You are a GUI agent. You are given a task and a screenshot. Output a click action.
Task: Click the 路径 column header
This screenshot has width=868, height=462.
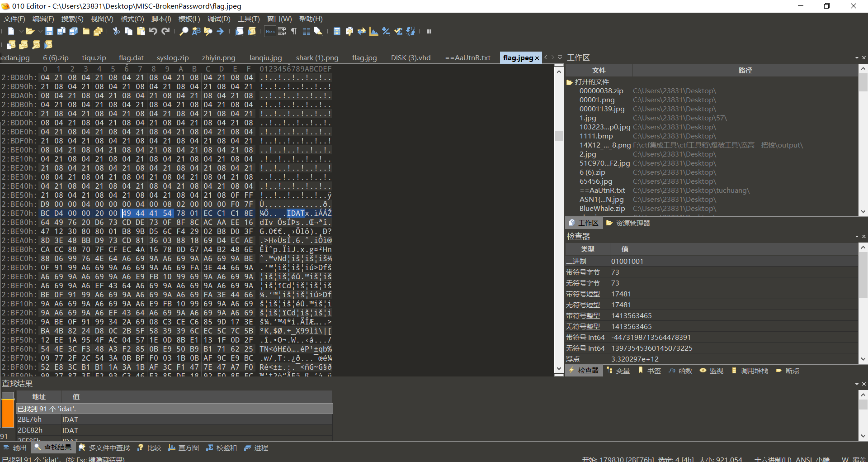click(745, 70)
